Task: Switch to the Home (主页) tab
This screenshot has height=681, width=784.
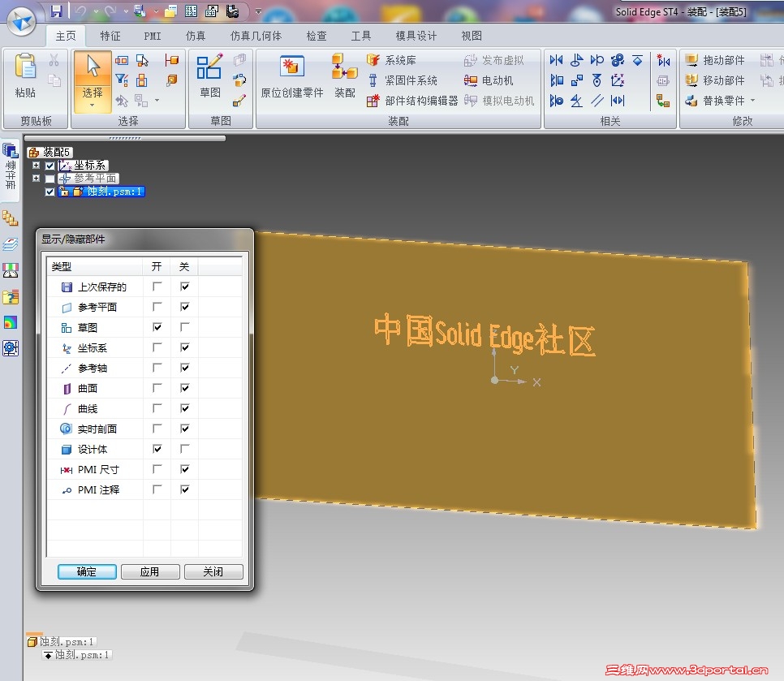Action: 66,36
